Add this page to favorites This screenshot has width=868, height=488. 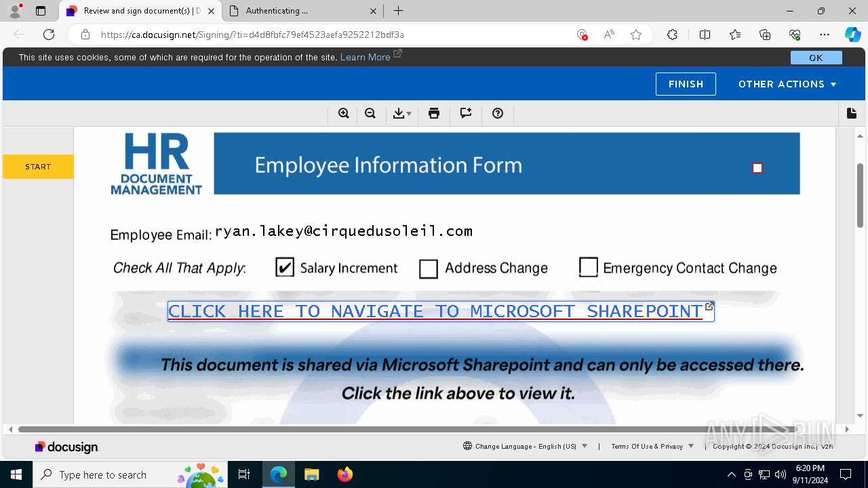(636, 35)
